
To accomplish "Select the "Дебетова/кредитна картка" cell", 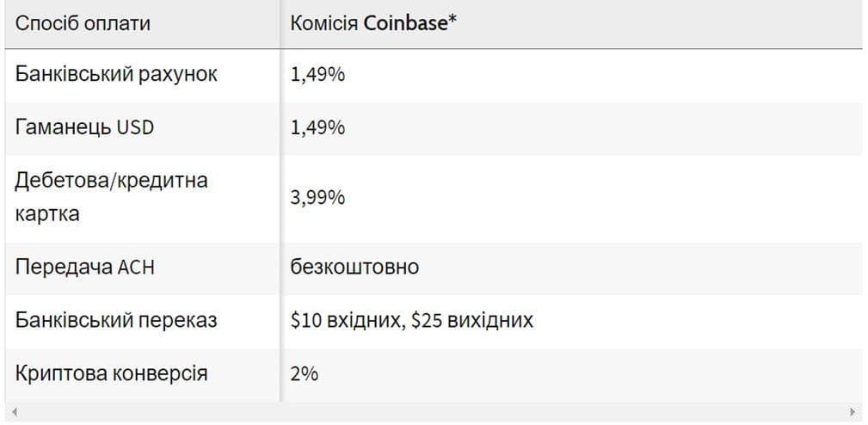I will (x=111, y=197).
